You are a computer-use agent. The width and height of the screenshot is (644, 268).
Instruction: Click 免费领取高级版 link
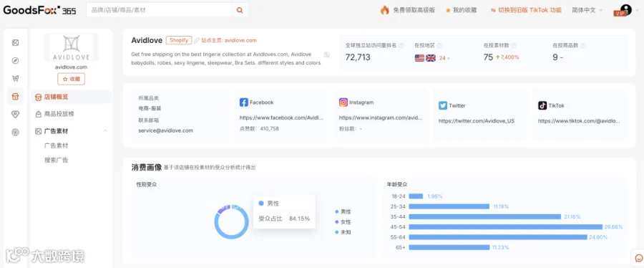pos(414,10)
